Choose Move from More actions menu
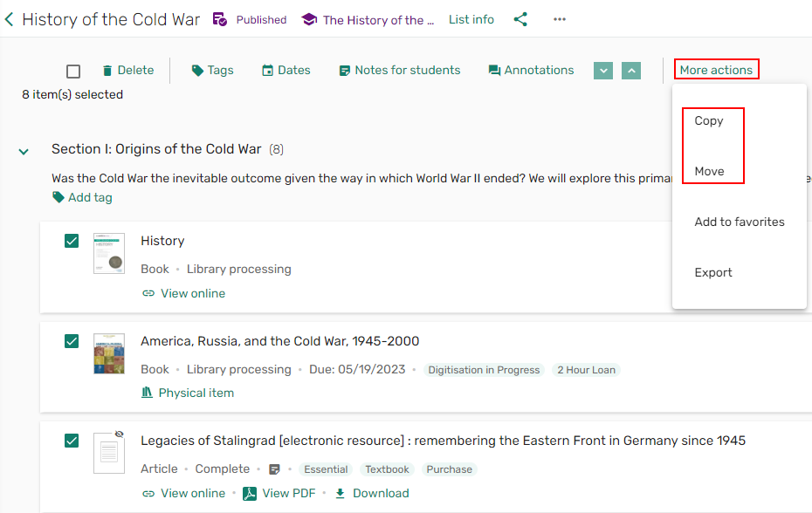 click(710, 171)
